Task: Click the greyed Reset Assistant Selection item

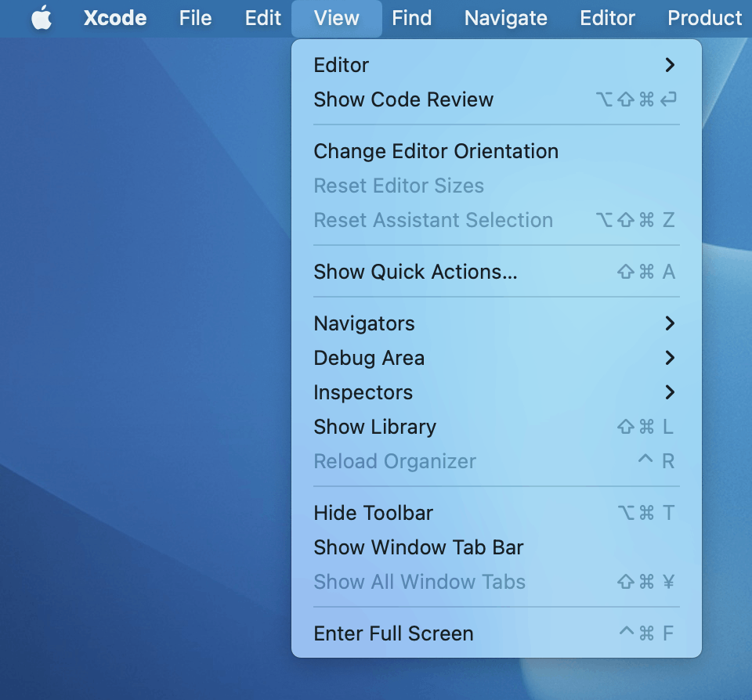Action: pyautogui.click(x=497, y=220)
